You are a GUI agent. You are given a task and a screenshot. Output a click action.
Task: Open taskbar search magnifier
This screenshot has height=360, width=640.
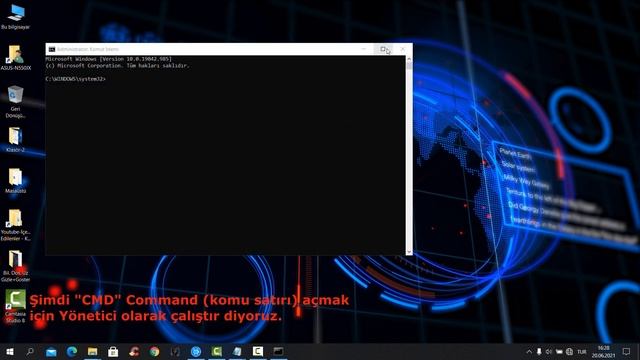click(30, 351)
